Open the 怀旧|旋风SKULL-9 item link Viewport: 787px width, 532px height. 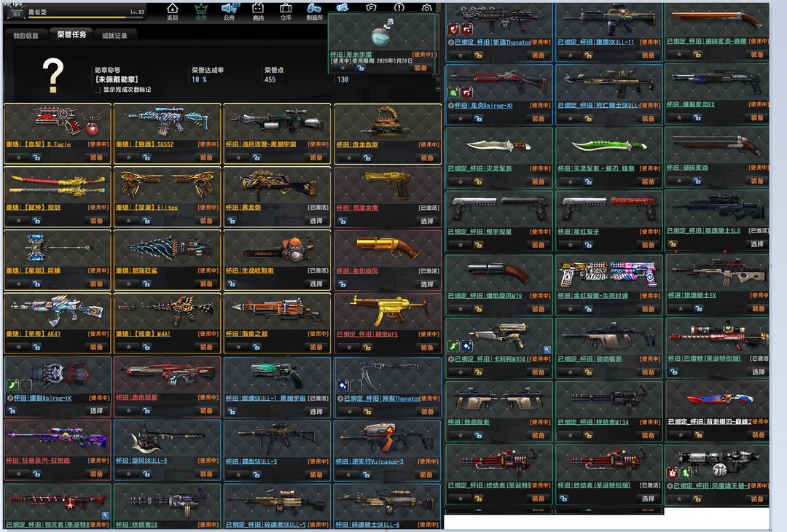pos(141,461)
